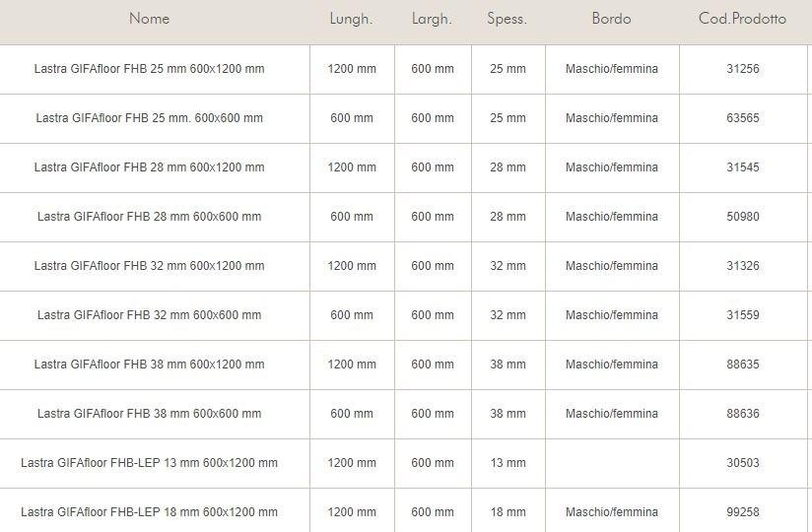
Task: Select product code 63565
Action: click(742, 118)
